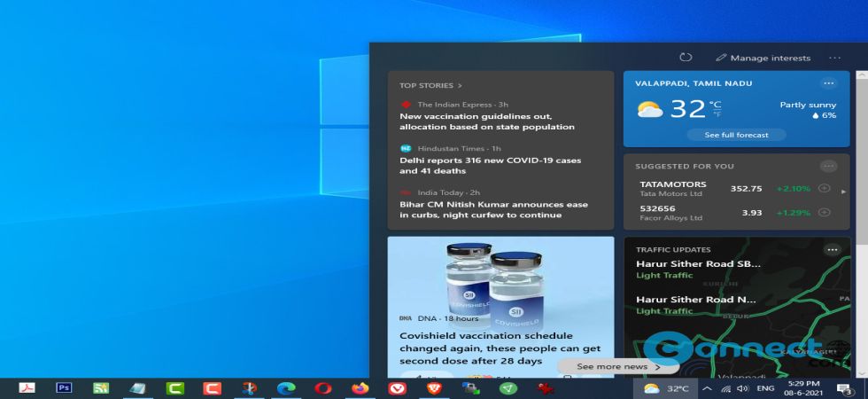Click See more news button
Screen dimensions: 868x399
[618, 366]
